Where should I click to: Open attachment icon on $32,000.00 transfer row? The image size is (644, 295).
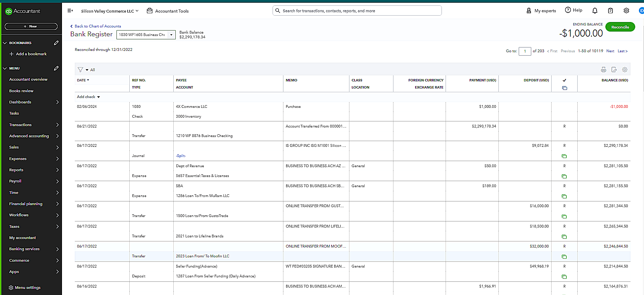coord(564,257)
